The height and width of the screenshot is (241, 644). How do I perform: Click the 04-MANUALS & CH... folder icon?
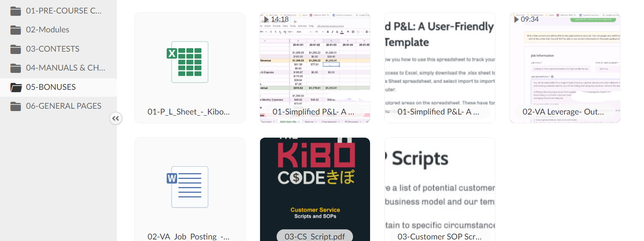(16, 68)
